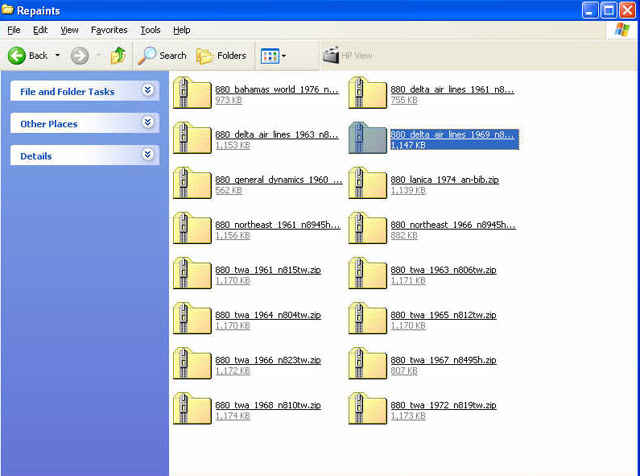Screen dimensions: 640x476
Task: Open the View menu
Action: tap(69, 30)
